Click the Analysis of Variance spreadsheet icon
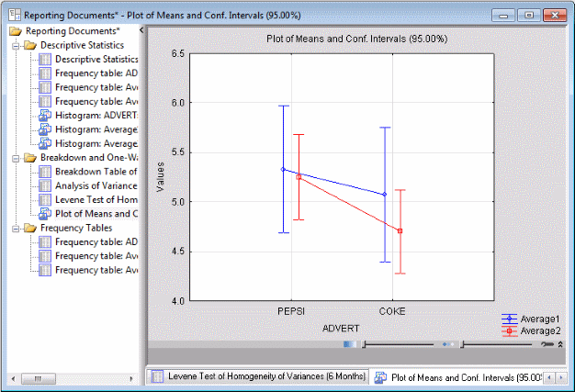This screenshot has width=575, height=392. point(45,185)
